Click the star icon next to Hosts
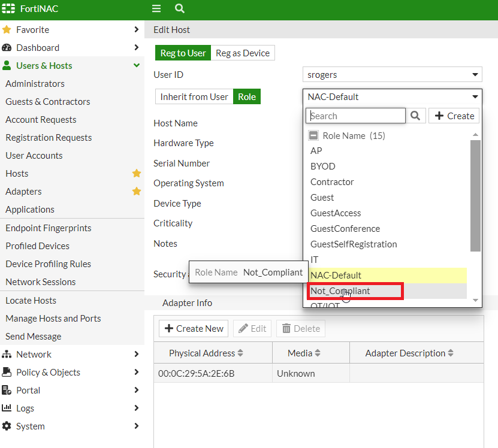498x448 pixels. [137, 174]
